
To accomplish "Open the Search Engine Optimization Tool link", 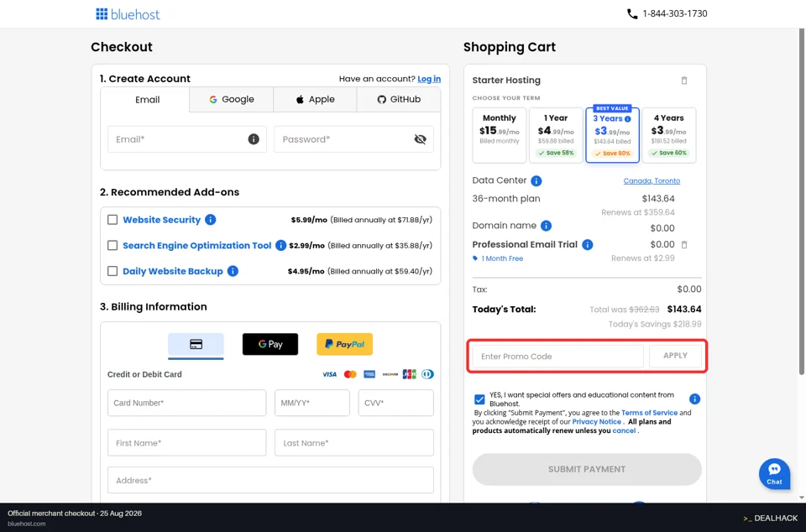I will (x=196, y=246).
